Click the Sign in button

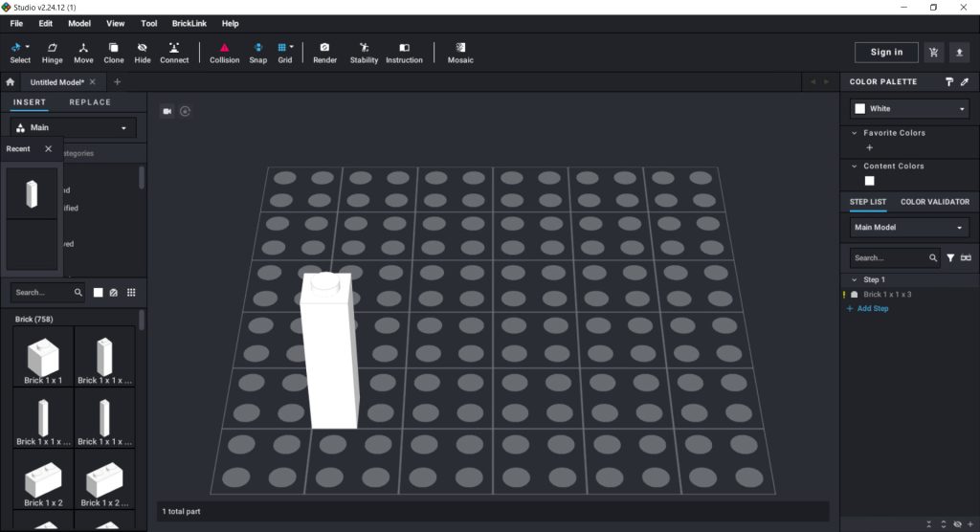pyautogui.click(x=886, y=53)
